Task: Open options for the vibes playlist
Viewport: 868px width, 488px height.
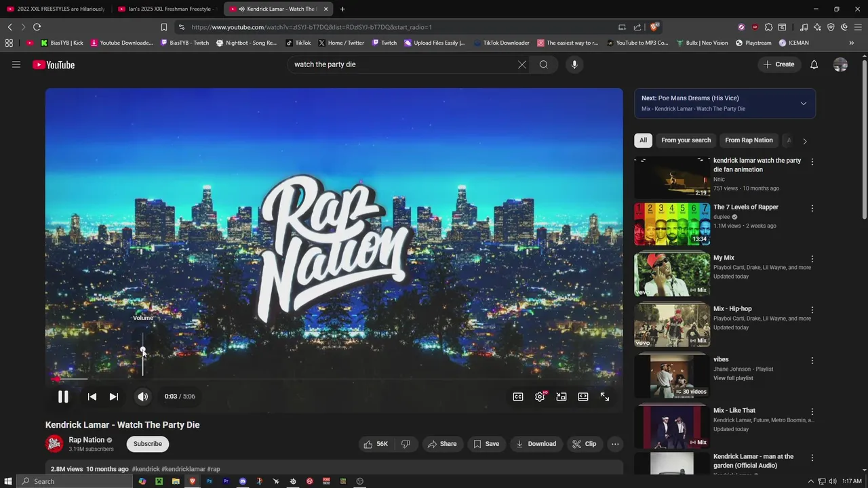Action: [x=812, y=361]
